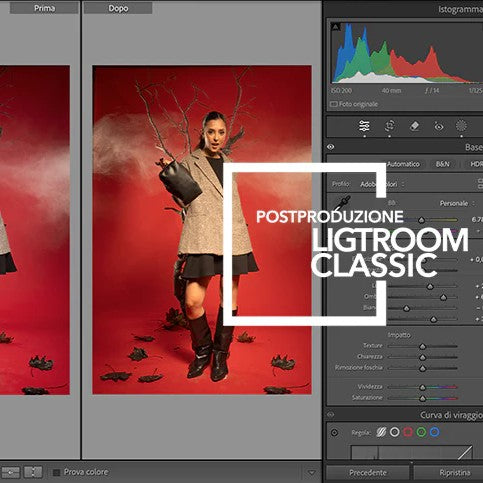Adjust the temperature slider handle
The width and height of the screenshot is (483, 483).
coord(421,220)
